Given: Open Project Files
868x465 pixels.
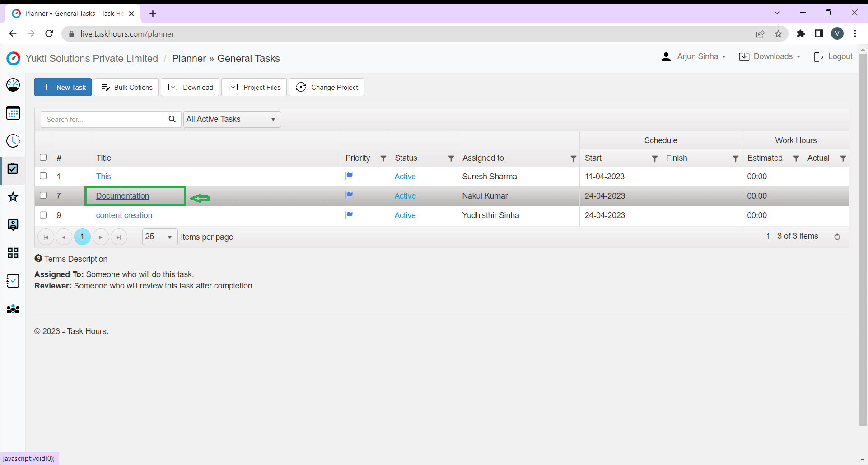Looking at the screenshot, I should click(254, 87).
